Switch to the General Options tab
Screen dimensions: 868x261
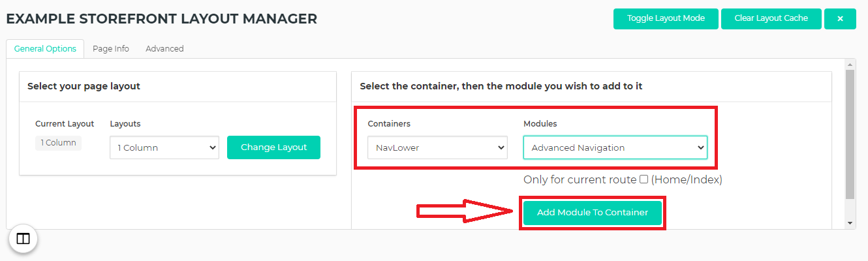45,49
